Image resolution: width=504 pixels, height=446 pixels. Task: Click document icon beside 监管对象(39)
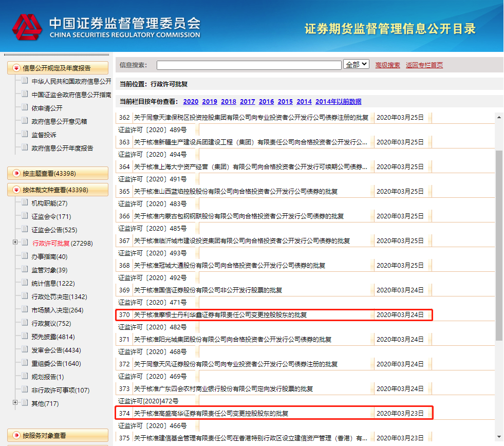tap(25, 269)
